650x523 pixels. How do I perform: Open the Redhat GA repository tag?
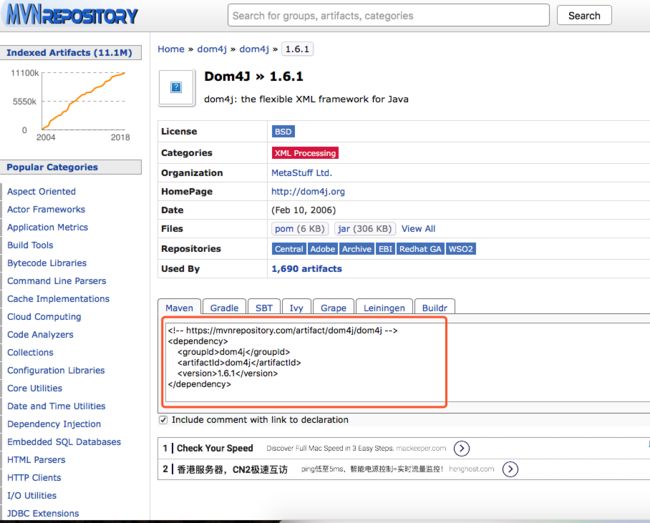[420, 249]
